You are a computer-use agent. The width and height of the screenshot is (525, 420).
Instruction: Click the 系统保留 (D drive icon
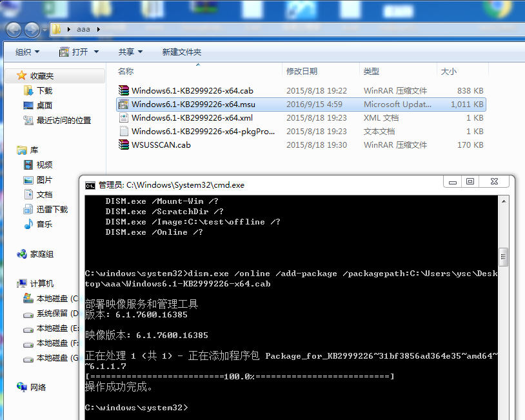click(x=28, y=314)
